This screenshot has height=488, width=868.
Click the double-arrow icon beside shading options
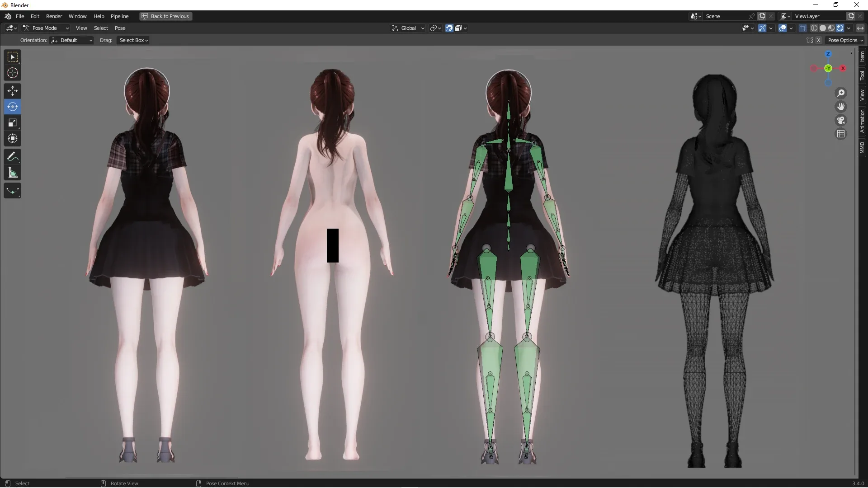click(x=860, y=28)
